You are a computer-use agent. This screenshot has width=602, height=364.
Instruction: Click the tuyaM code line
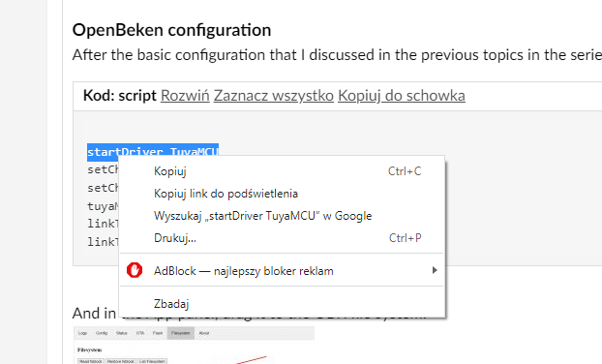point(103,206)
